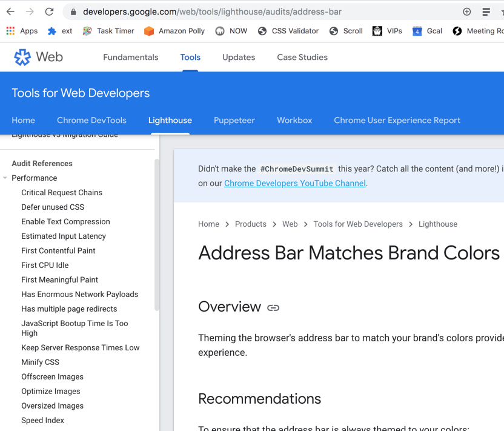504x431 pixels.
Task: Open Keep Server Response Times Low audit
Action: (x=81, y=348)
